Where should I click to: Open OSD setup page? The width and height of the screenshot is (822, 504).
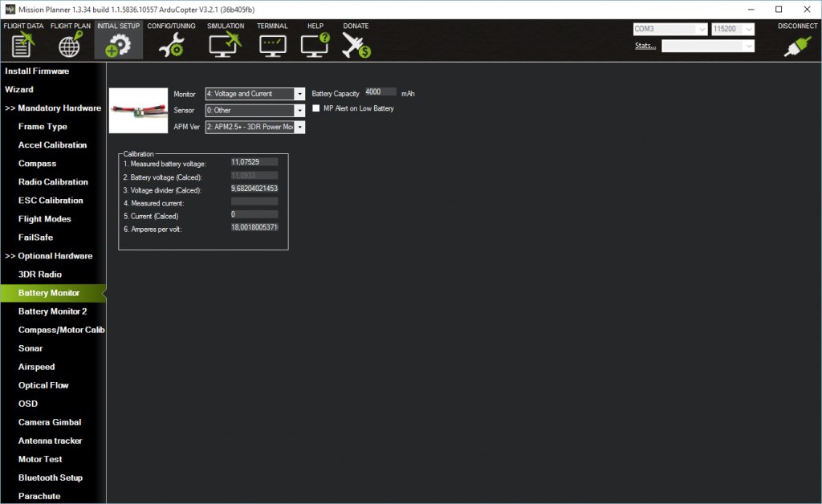tap(28, 404)
